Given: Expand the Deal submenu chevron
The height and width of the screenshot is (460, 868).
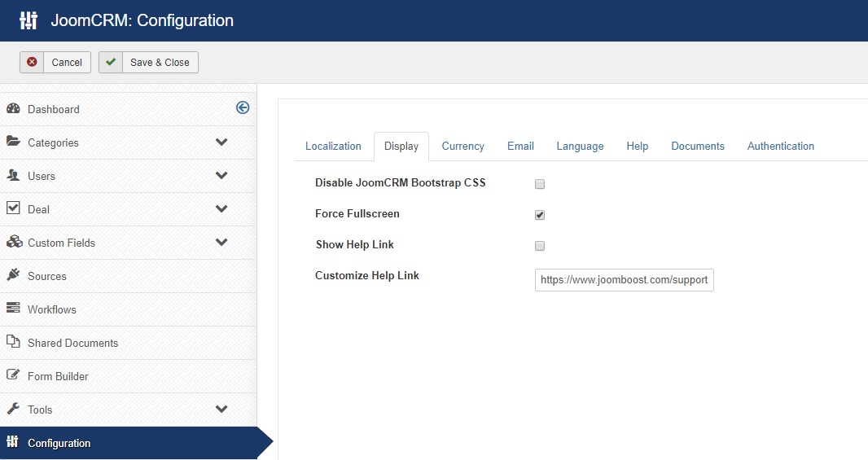Looking at the screenshot, I should click(221, 209).
